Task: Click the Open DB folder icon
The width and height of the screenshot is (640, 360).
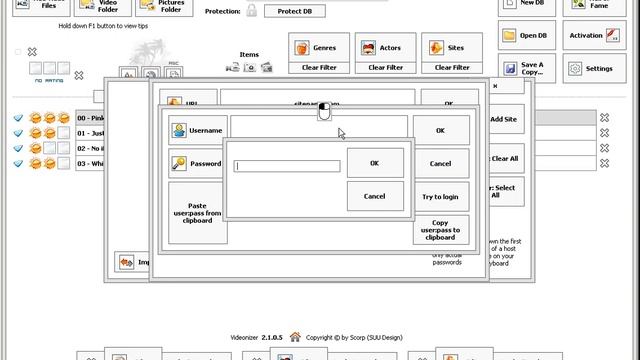Action: click(x=509, y=36)
